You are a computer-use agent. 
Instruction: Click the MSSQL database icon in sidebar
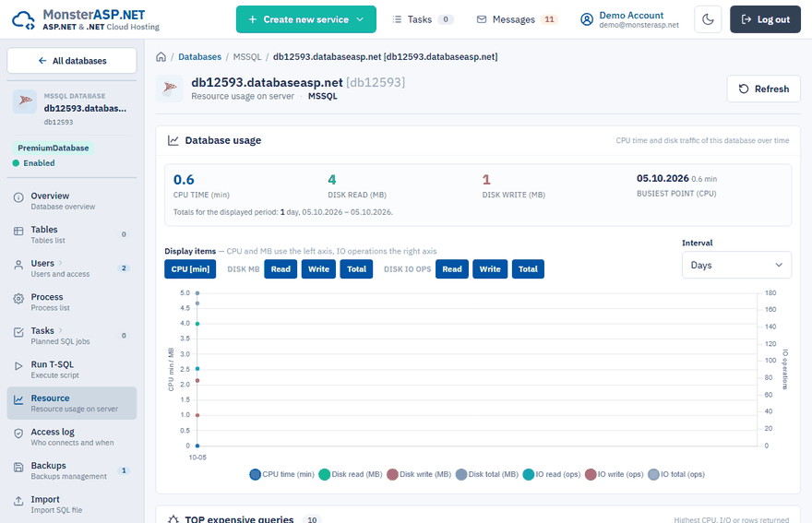[24, 101]
